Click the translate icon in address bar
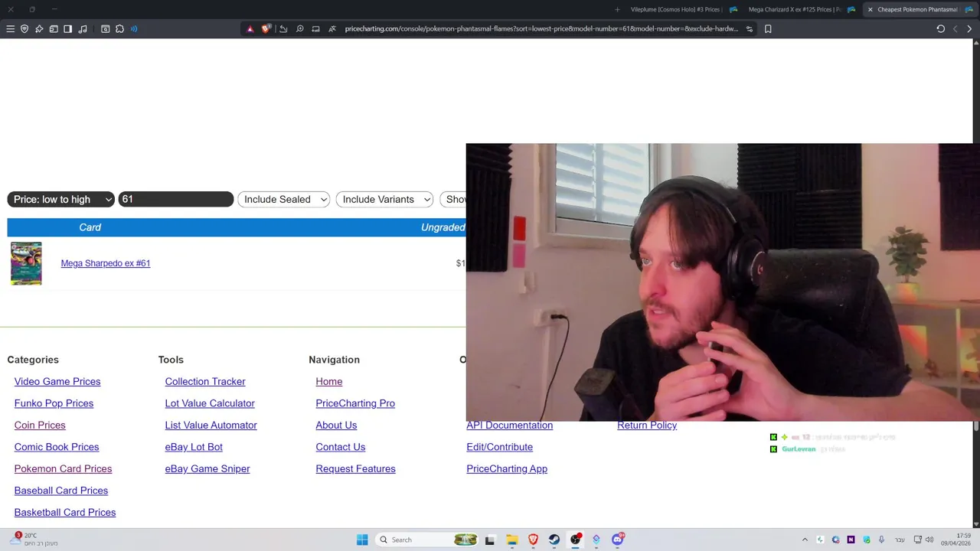Viewport: 980px width, 551px height. (x=332, y=29)
